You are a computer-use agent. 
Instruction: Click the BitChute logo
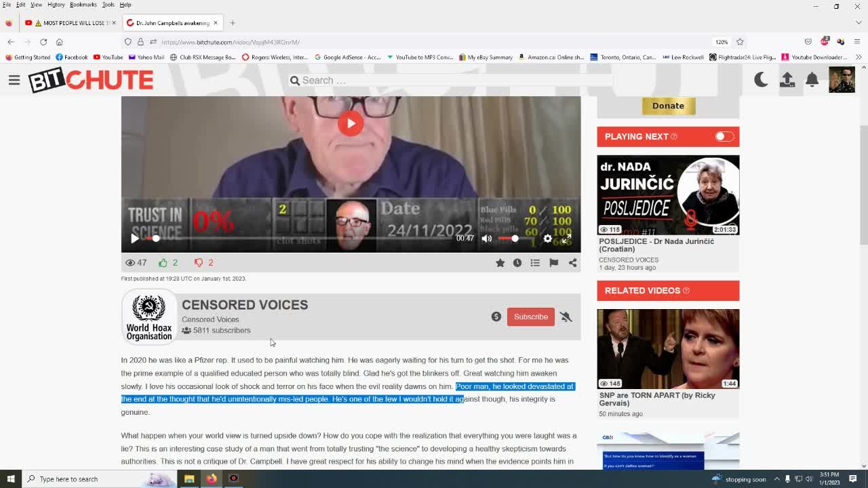pyautogui.click(x=91, y=80)
